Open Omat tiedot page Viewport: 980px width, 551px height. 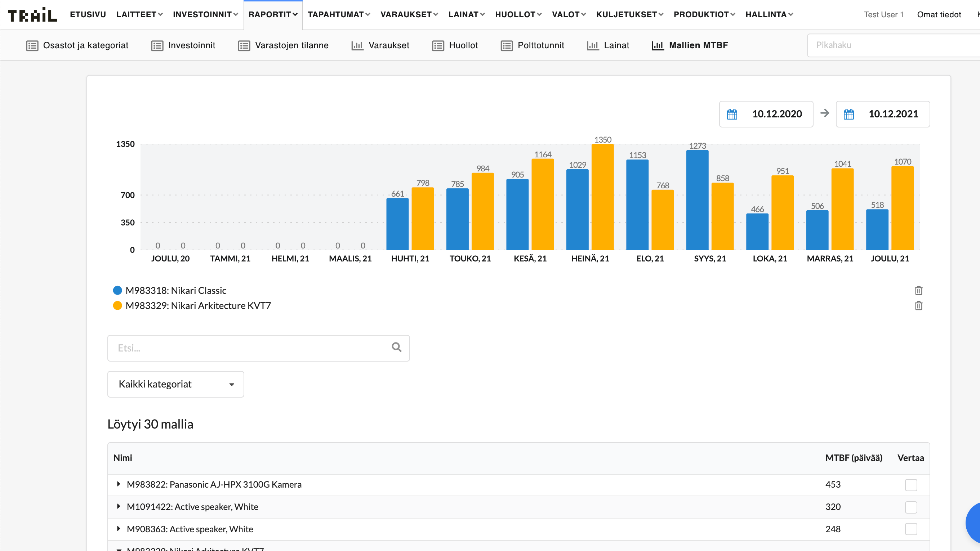[939, 14]
